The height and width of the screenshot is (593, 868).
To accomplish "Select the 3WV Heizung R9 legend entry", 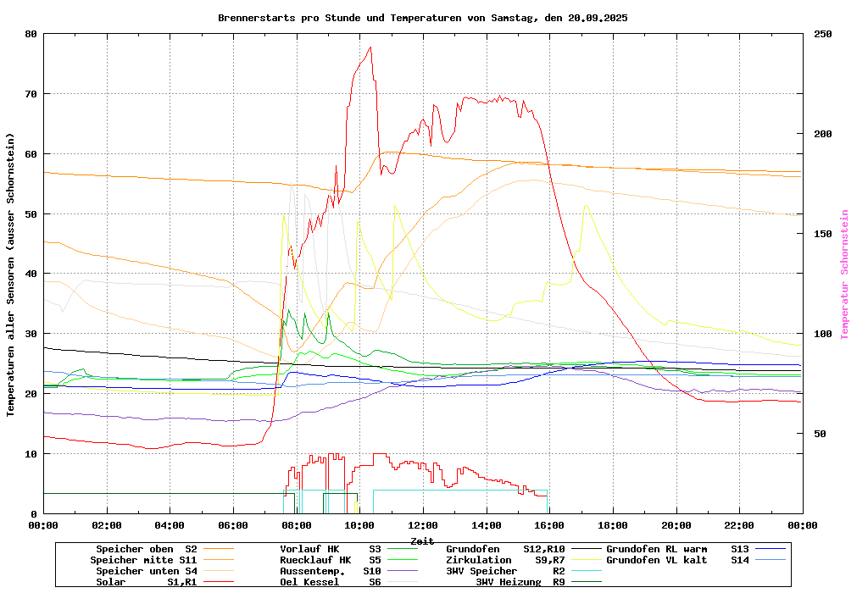I will (520, 582).
